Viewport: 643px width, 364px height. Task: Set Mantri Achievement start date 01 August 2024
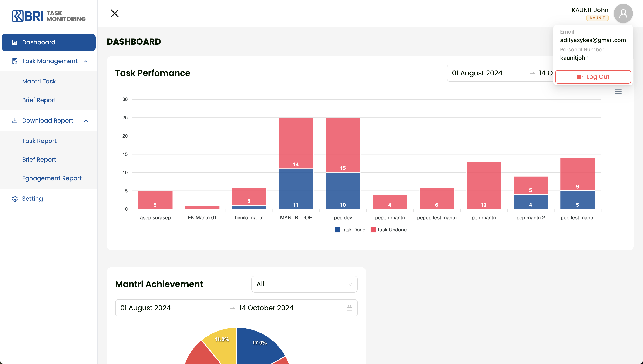coord(145,308)
